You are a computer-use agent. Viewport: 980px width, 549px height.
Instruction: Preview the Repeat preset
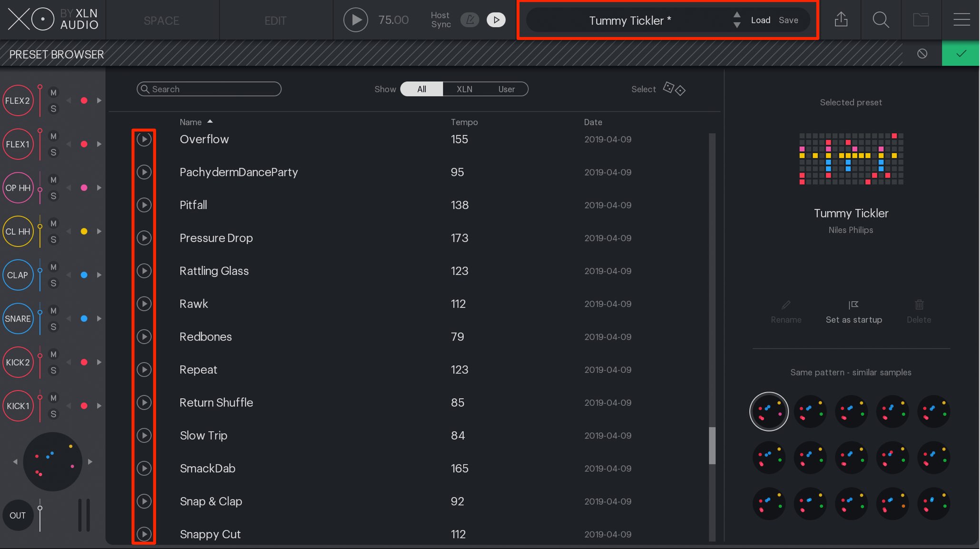(144, 370)
